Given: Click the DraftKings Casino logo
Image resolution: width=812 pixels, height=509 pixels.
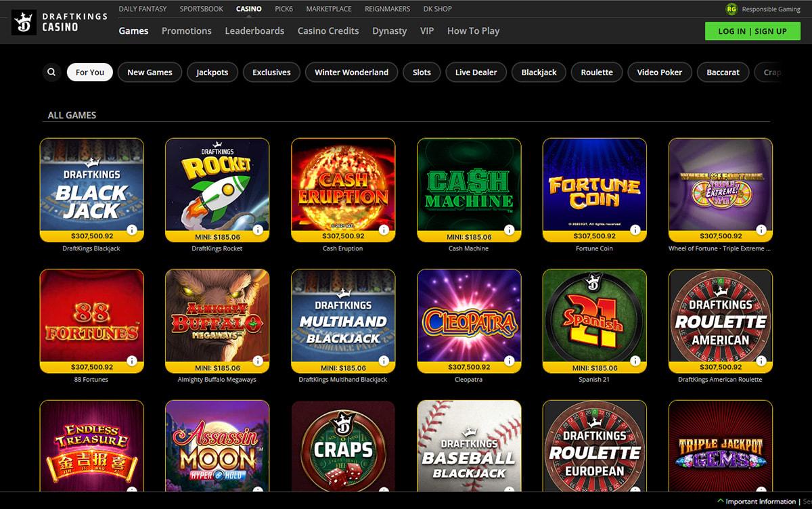Looking at the screenshot, I should 60,22.
